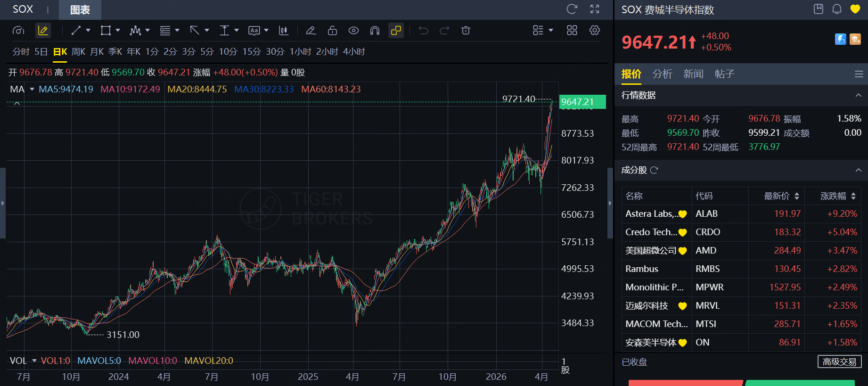The height and width of the screenshot is (386, 868).
Task: Open the multi-chart grid layout icon
Action: coord(572,31)
